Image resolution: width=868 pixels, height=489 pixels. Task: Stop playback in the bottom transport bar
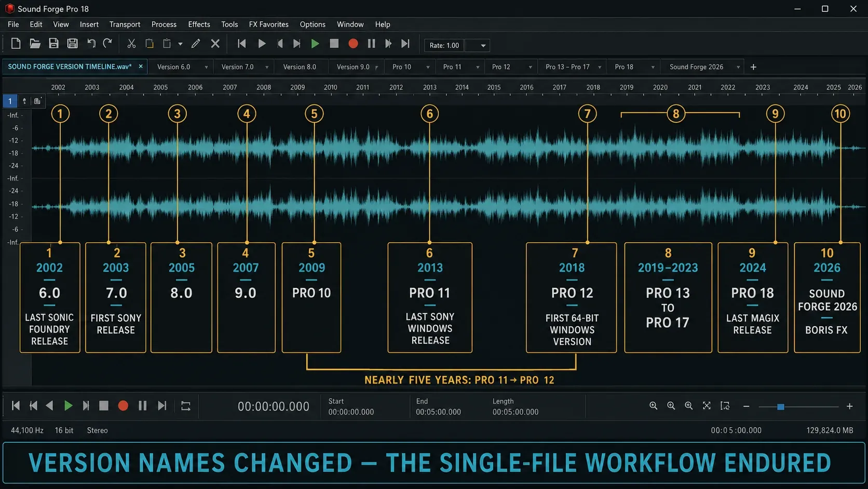click(x=104, y=406)
